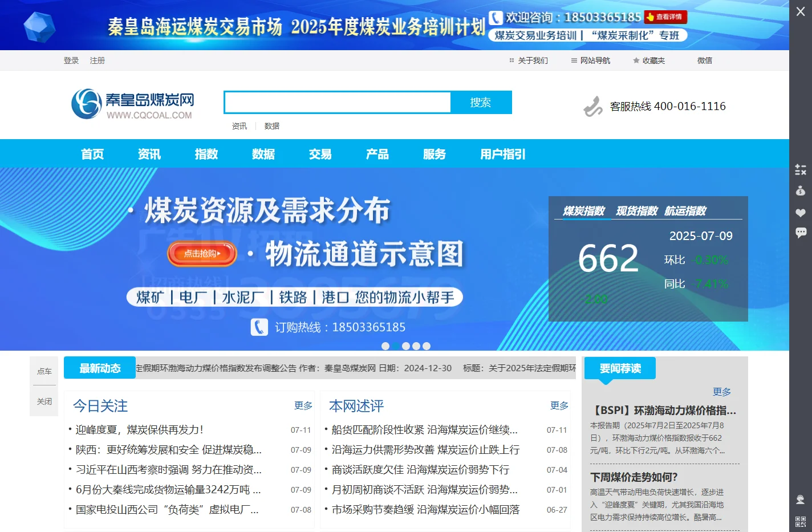Viewport: 812px width, 532px height.
Task: Click the customer service agent icon in the right sidebar
Action: click(801, 499)
